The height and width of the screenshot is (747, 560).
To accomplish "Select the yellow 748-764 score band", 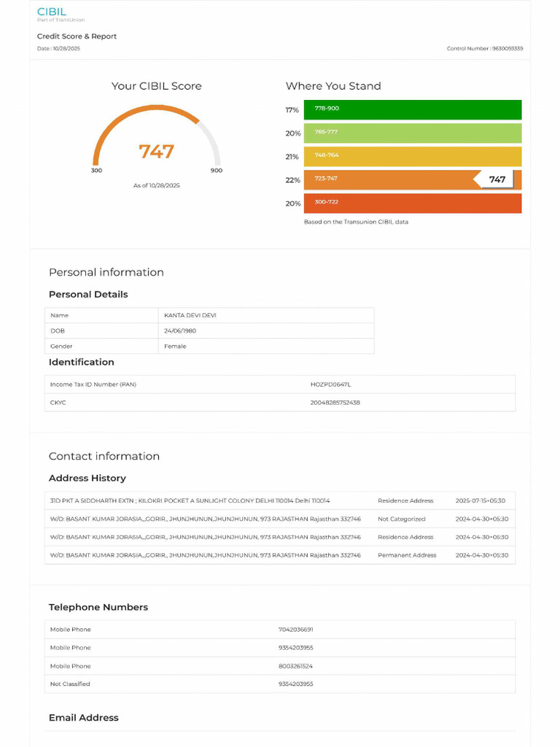I will click(413, 156).
